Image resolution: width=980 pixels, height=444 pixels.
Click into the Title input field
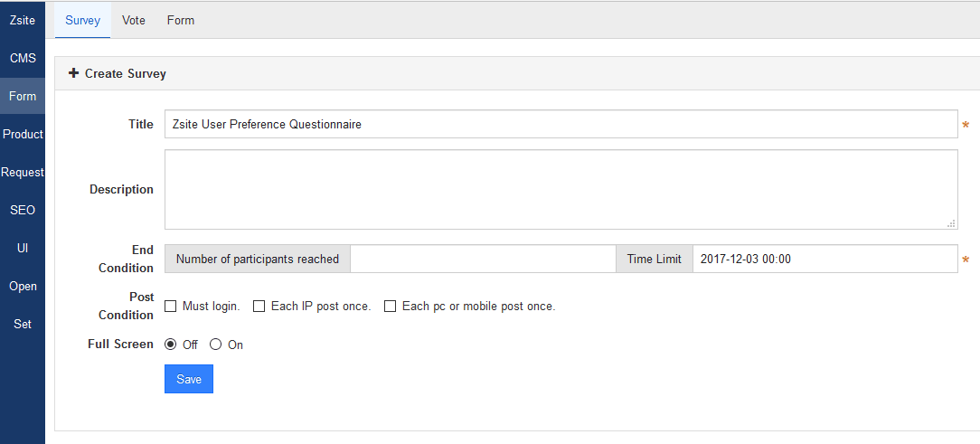point(561,125)
